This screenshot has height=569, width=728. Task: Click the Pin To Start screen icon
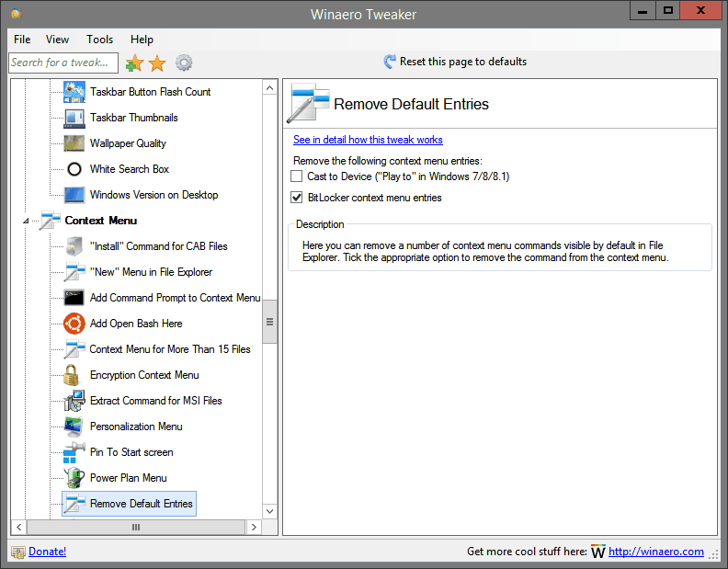coord(74,452)
